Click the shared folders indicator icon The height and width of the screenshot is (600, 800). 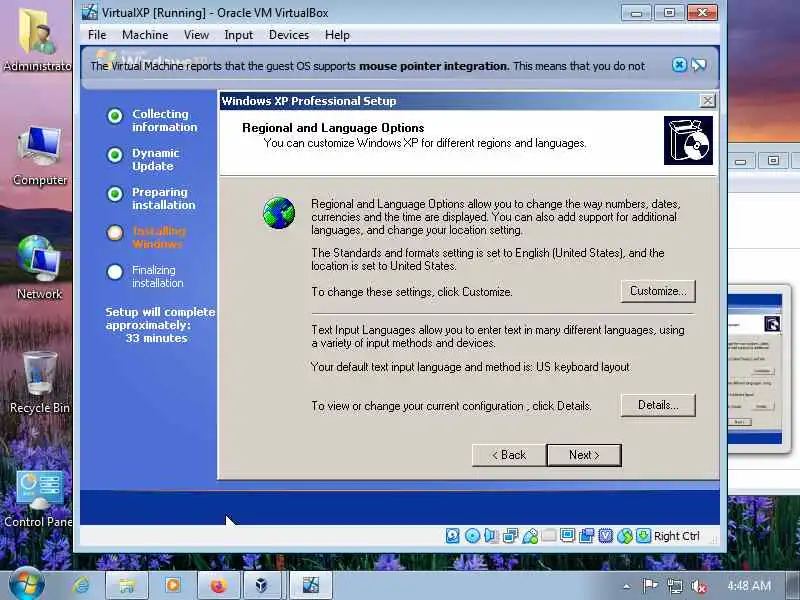point(548,535)
